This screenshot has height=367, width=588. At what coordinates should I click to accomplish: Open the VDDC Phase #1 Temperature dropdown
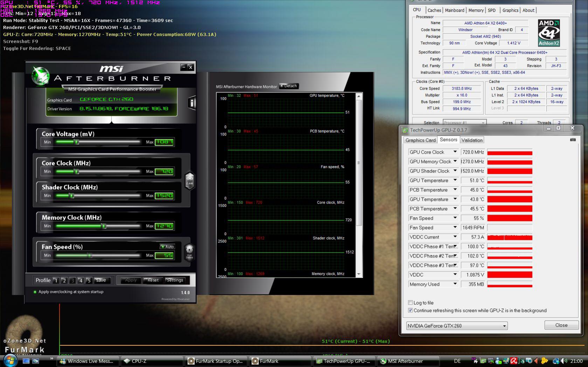point(455,246)
